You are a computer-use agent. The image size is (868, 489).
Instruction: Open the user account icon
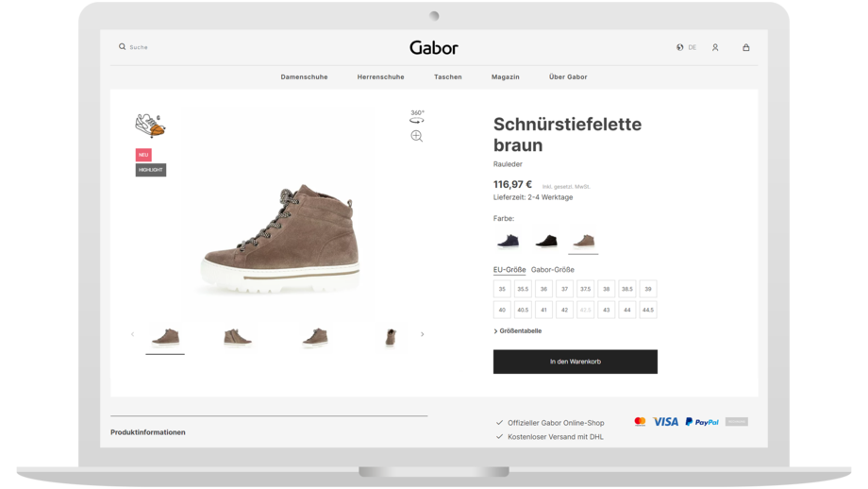point(715,47)
